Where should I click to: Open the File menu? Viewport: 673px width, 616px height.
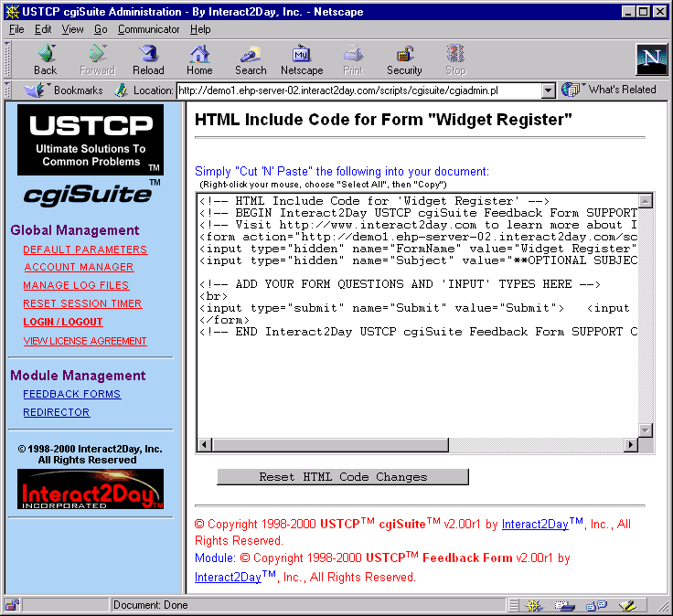[x=16, y=29]
